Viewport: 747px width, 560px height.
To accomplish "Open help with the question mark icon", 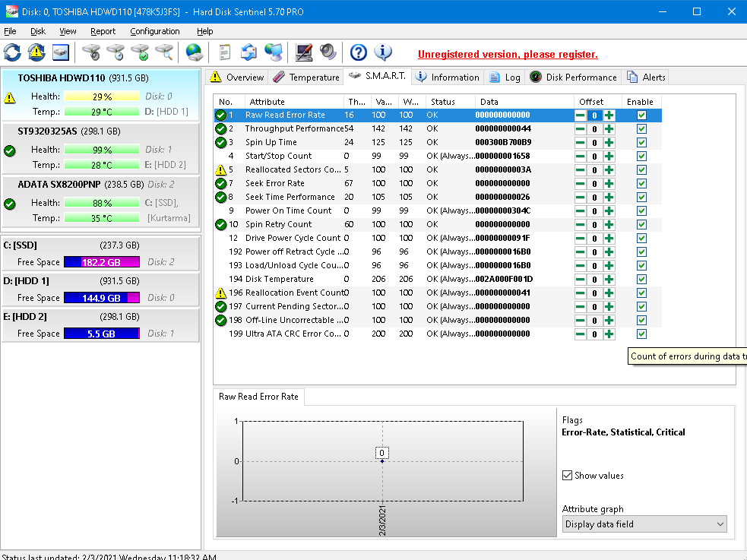I will point(359,52).
